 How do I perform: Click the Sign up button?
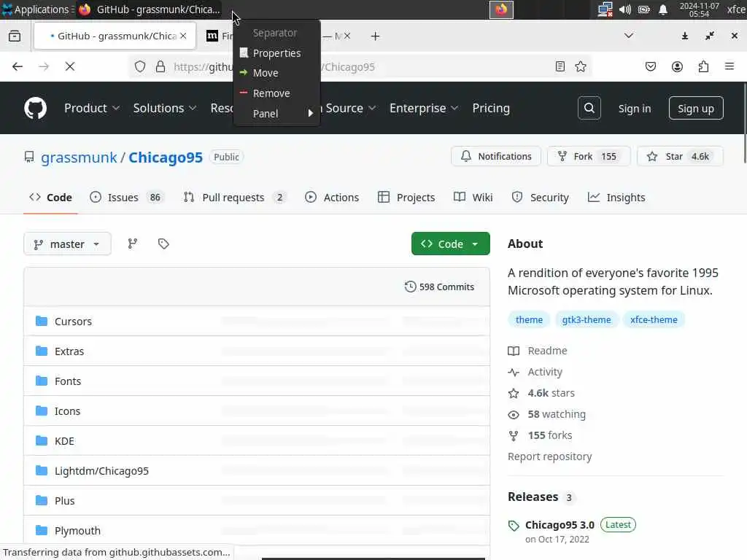[x=695, y=109]
